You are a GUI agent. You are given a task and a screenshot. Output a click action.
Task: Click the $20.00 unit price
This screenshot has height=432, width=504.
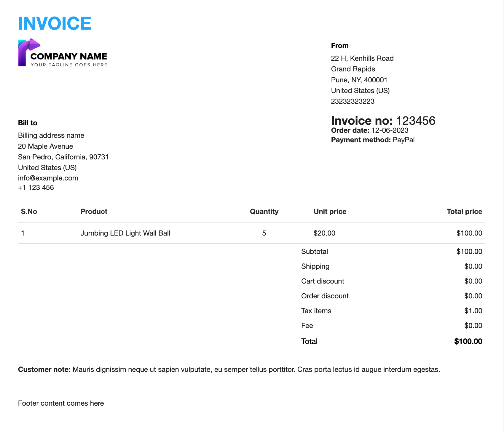tap(324, 233)
